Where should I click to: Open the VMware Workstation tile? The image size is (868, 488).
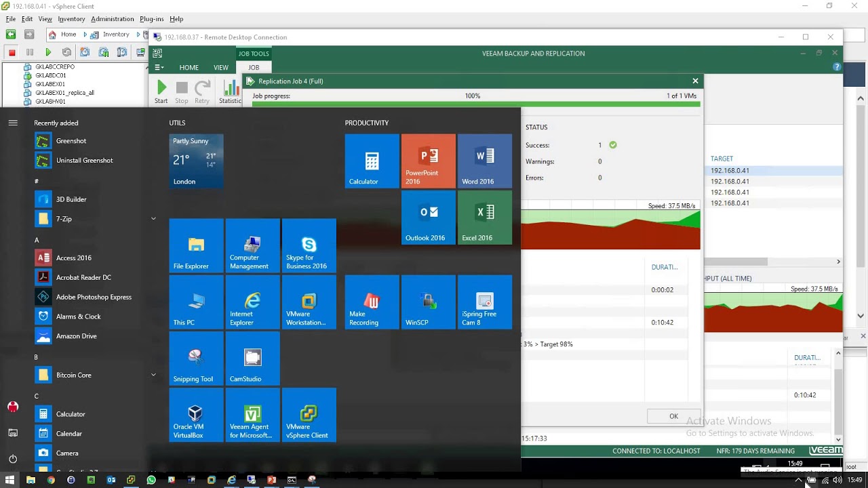click(309, 302)
